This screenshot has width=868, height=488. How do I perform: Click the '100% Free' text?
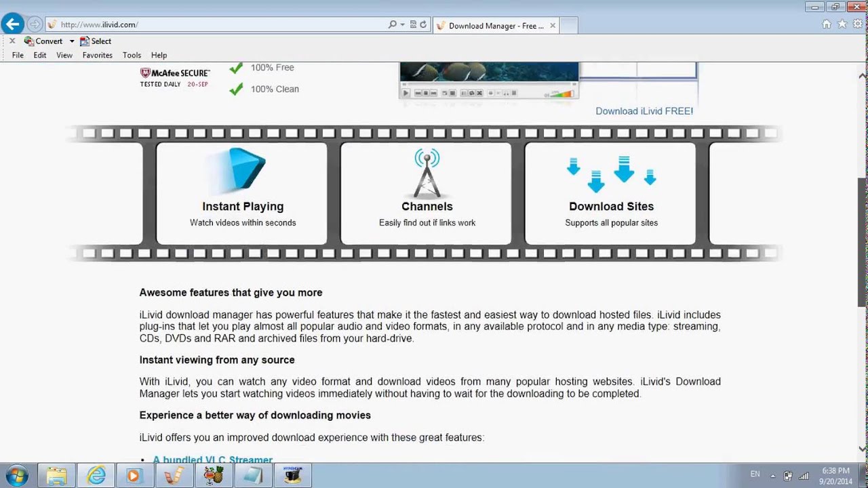tap(273, 68)
